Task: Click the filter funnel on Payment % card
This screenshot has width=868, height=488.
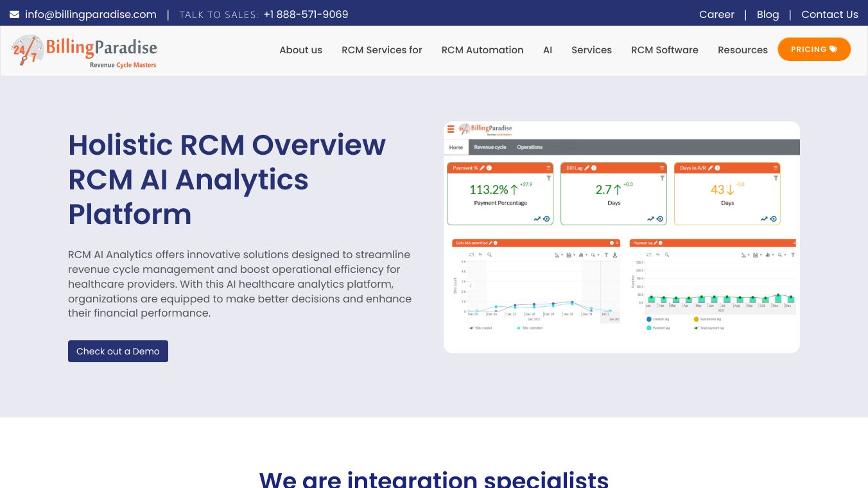Action: tap(549, 178)
